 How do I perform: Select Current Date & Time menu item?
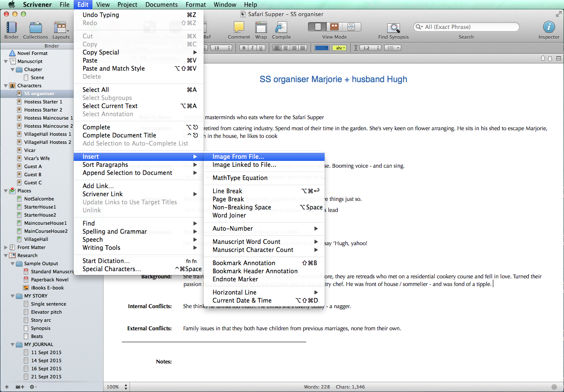(x=264, y=300)
